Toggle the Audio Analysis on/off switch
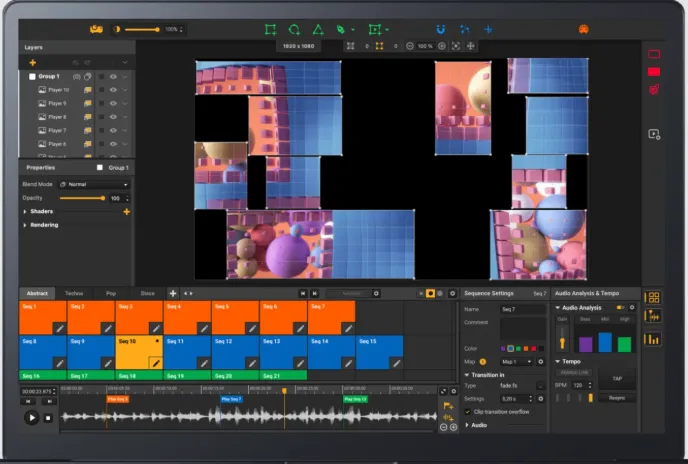This screenshot has height=464, width=688. pos(620,308)
